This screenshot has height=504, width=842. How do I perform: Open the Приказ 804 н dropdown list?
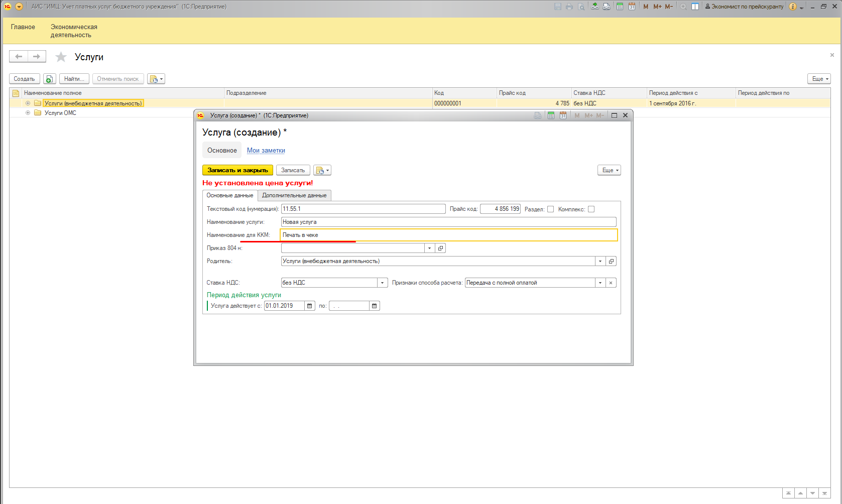pos(429,248)
